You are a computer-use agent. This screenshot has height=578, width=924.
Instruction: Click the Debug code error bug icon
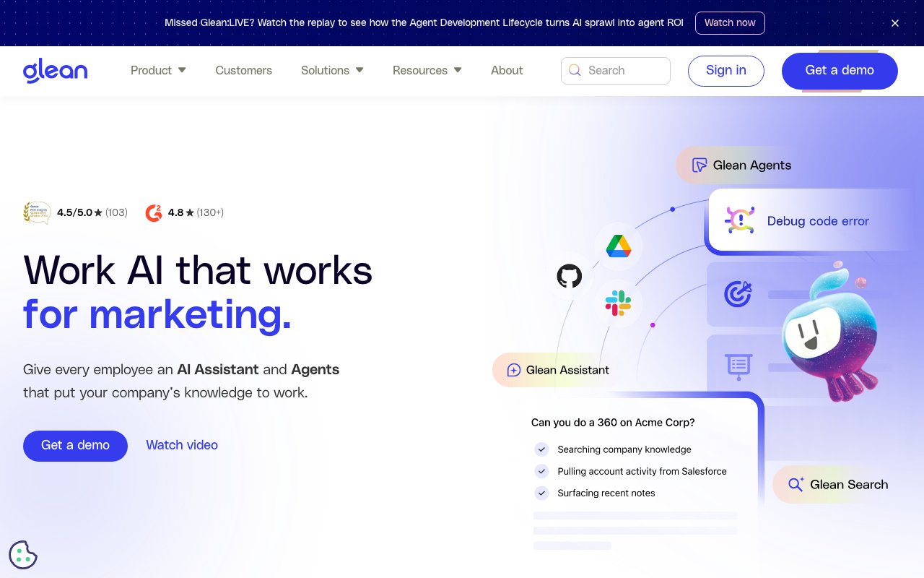(x=739, y=220)
